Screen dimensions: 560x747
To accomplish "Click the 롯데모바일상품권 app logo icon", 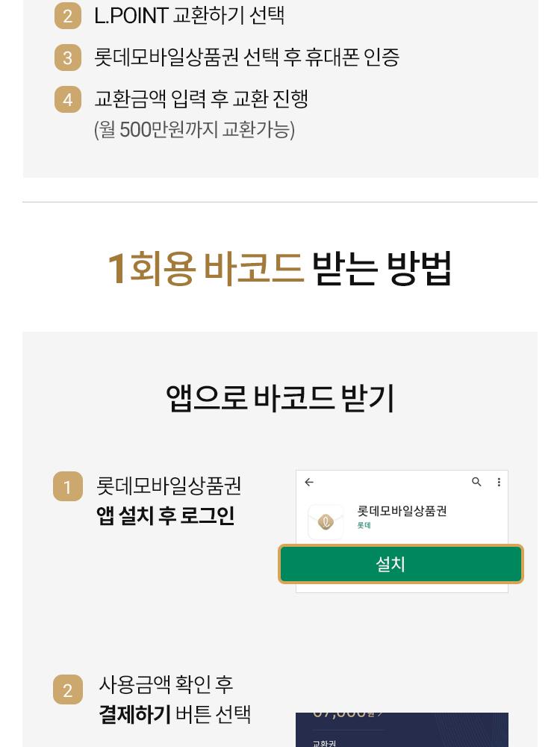I will coord(326,522).
